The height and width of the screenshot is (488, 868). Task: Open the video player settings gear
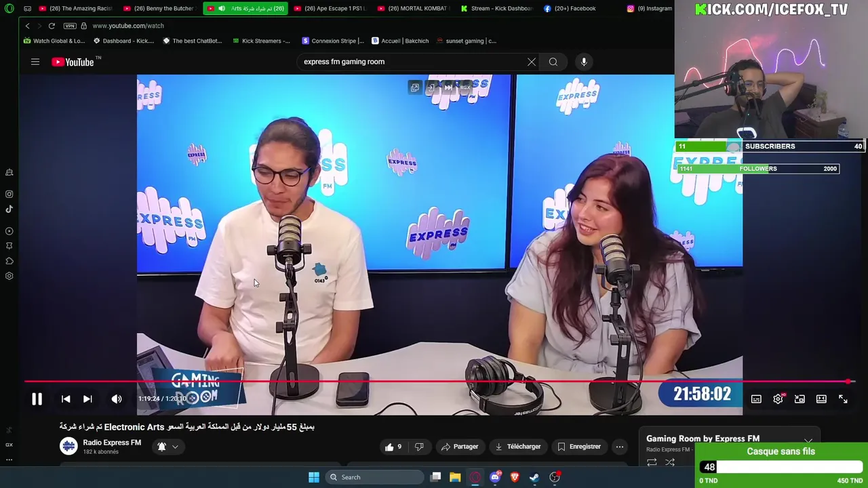tap(778, 399)
